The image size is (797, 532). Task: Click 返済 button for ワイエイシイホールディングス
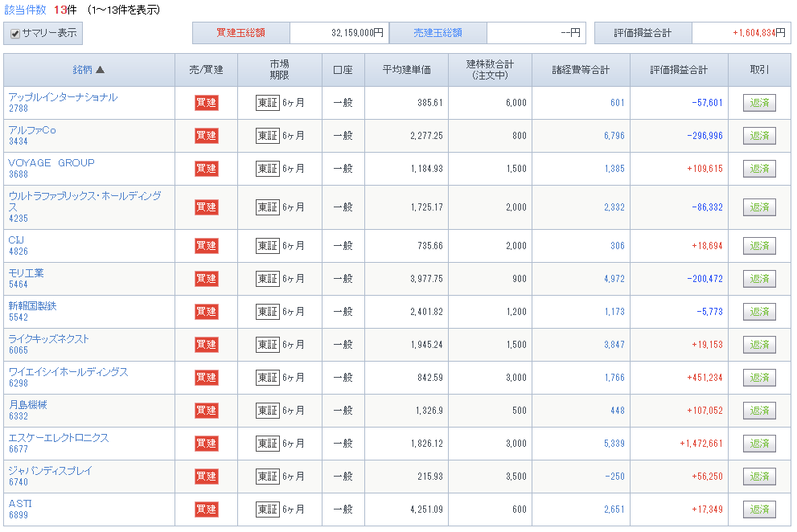click(x=759, y=378)
